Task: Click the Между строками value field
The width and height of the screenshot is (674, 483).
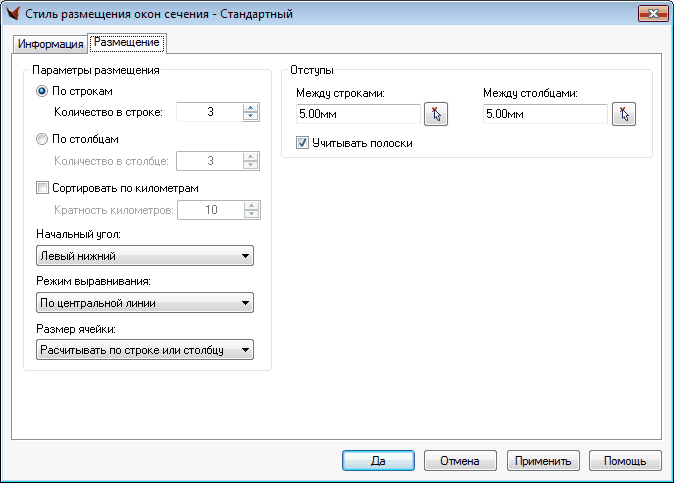Action: click(x=357, y=114)
